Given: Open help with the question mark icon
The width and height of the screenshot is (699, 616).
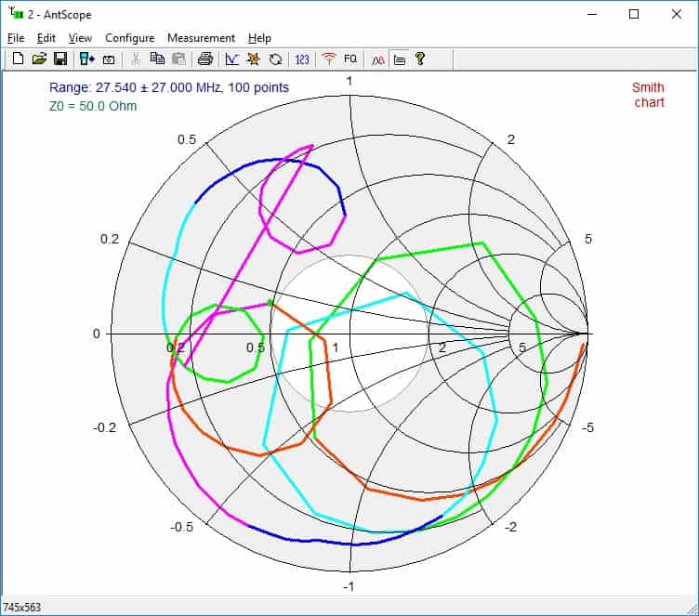Looking at the screenshot, I should pos(420,59).
